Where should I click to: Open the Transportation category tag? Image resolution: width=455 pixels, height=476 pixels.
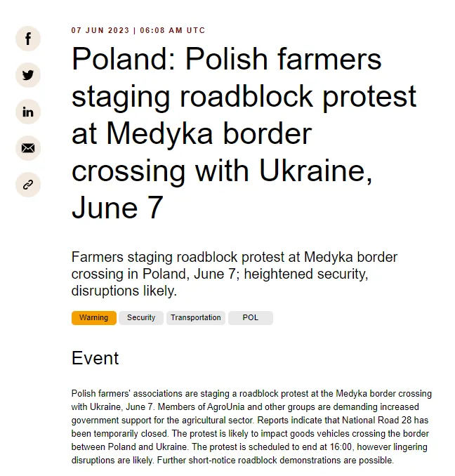coord(196,318)
